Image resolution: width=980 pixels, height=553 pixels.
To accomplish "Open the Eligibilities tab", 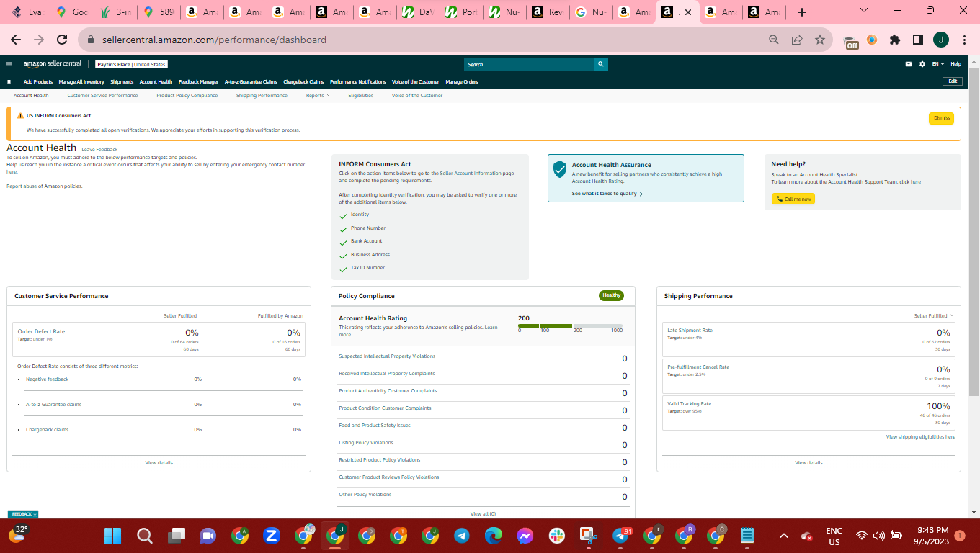I will (x=361, y=95).
